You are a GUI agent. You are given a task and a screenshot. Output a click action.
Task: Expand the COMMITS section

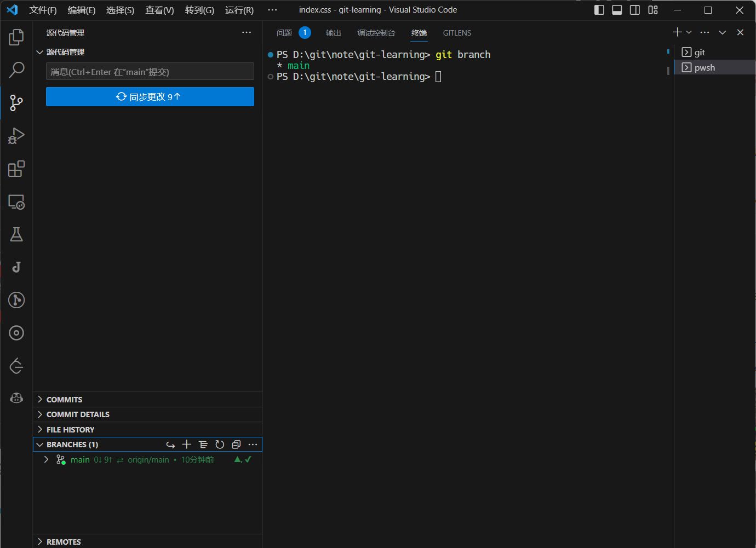(x=64, y=400)
